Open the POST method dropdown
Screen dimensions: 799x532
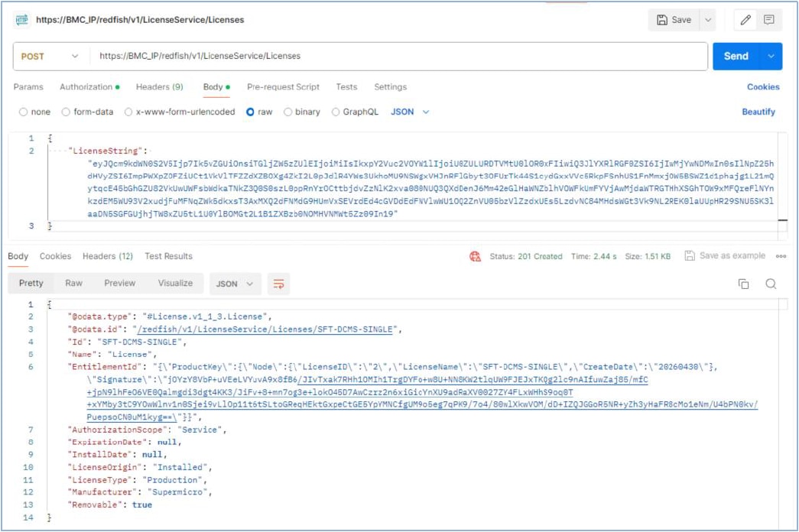50,57
